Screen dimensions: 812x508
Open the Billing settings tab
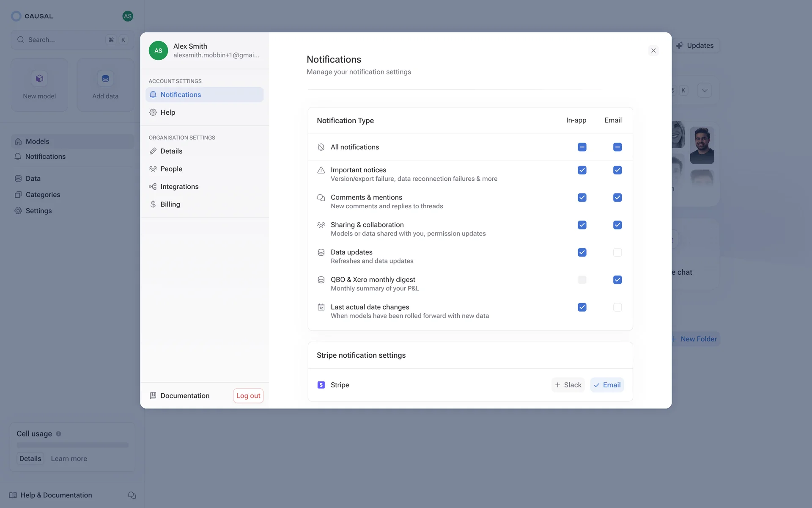[170, 204]
